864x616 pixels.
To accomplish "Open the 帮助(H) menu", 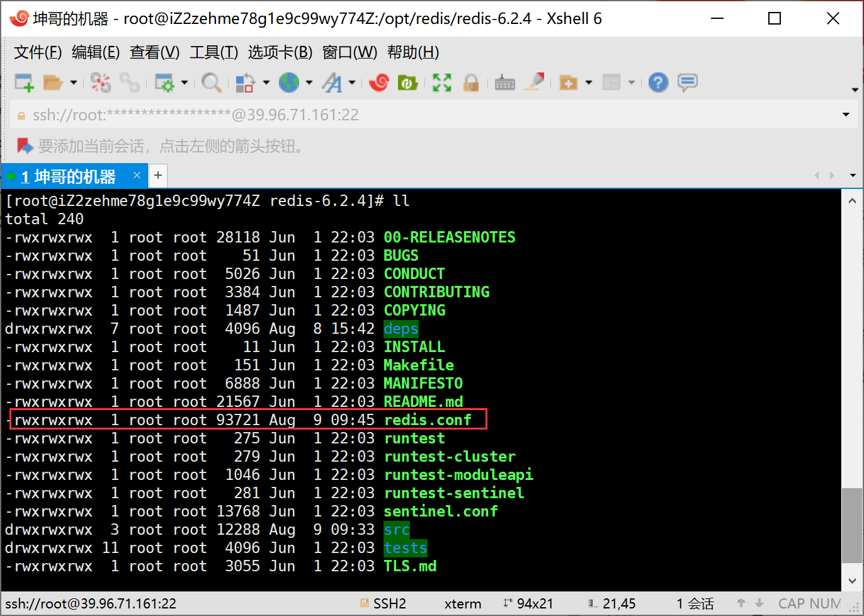I will (413, 52).
